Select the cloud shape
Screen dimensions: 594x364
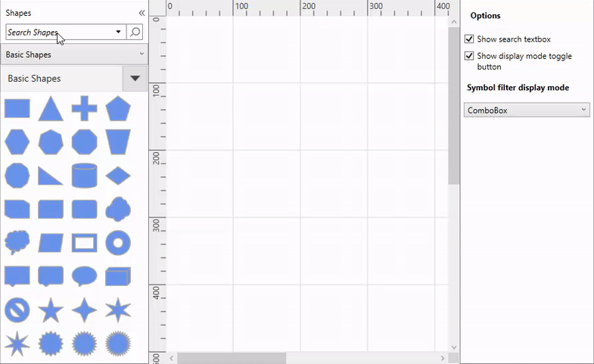click(x=118, y=208)
